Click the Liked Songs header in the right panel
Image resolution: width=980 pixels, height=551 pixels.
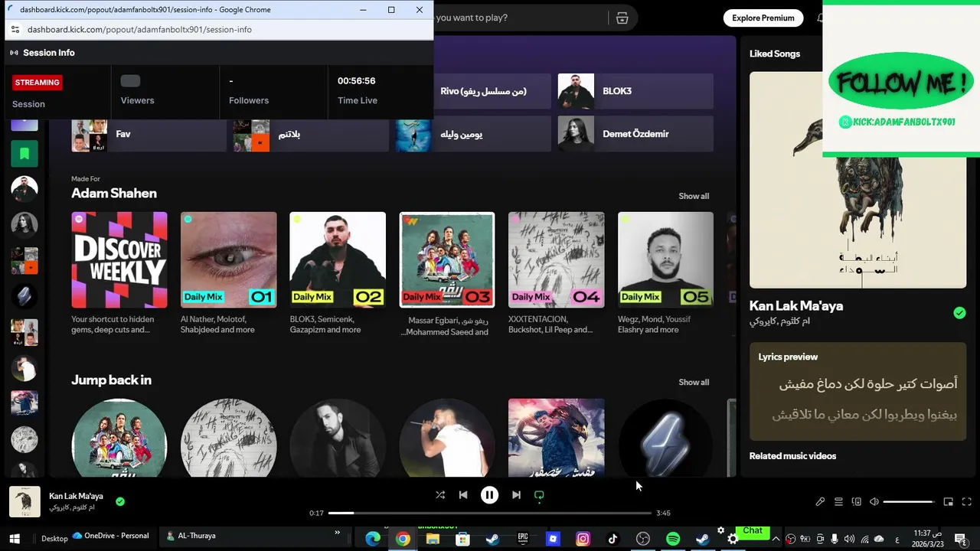pyautogui.click(x=775, y=54)
